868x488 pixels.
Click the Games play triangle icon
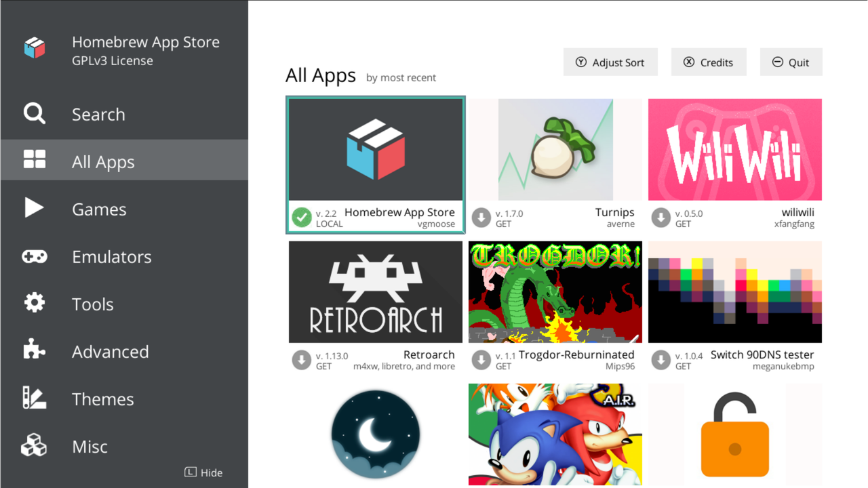coord(35,207)
